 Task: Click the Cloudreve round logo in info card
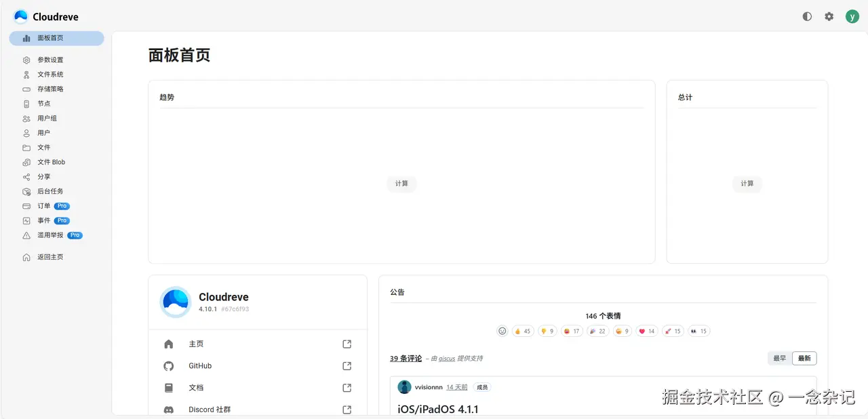pyautogui.click(x=176, y=302)
